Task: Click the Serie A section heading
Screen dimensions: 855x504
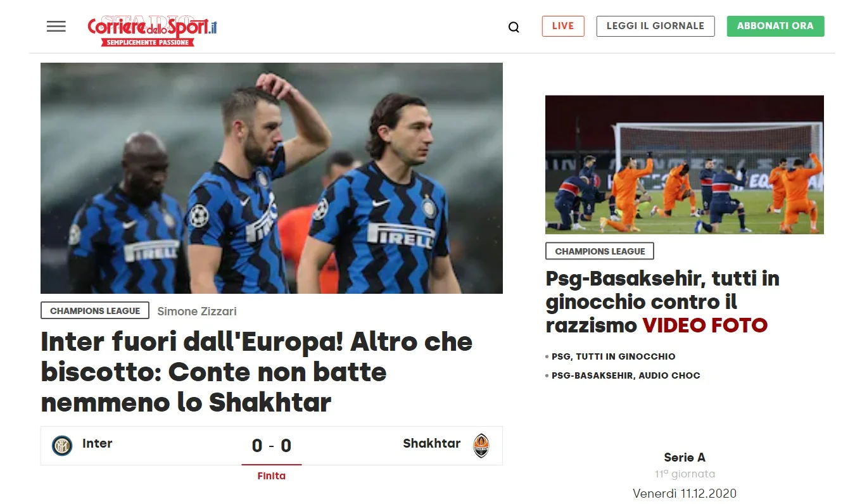Action: pyautogui.click(x=685, y=457)
